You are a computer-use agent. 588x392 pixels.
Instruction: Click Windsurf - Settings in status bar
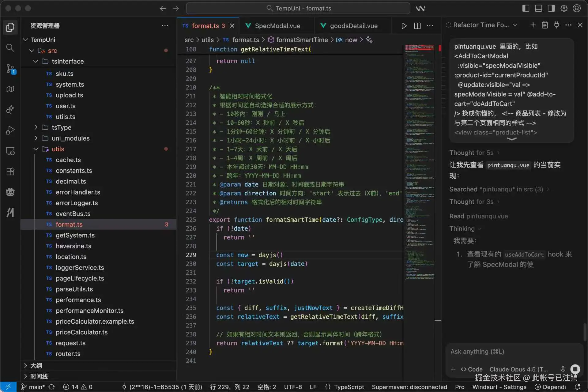[x=499, y=387]
